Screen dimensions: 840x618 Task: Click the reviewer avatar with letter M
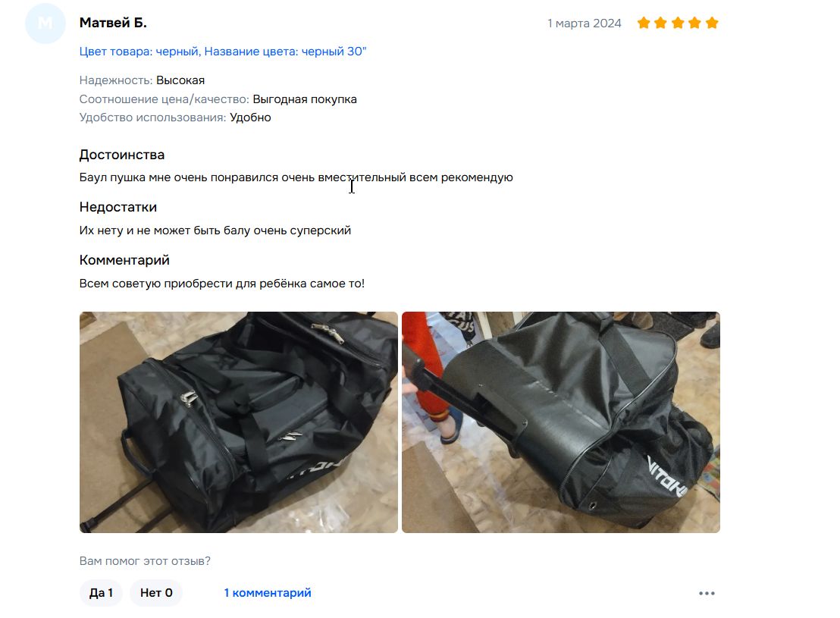click(x=45, y=23)
